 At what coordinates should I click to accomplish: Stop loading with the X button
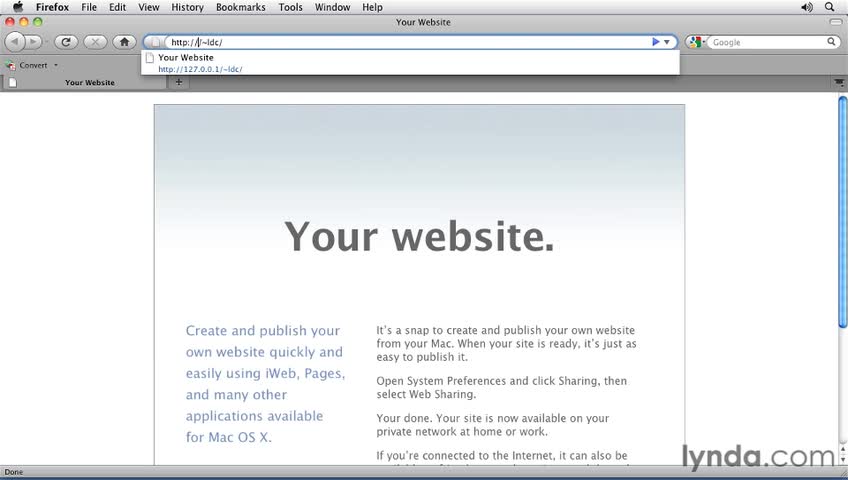pos(95,42)
